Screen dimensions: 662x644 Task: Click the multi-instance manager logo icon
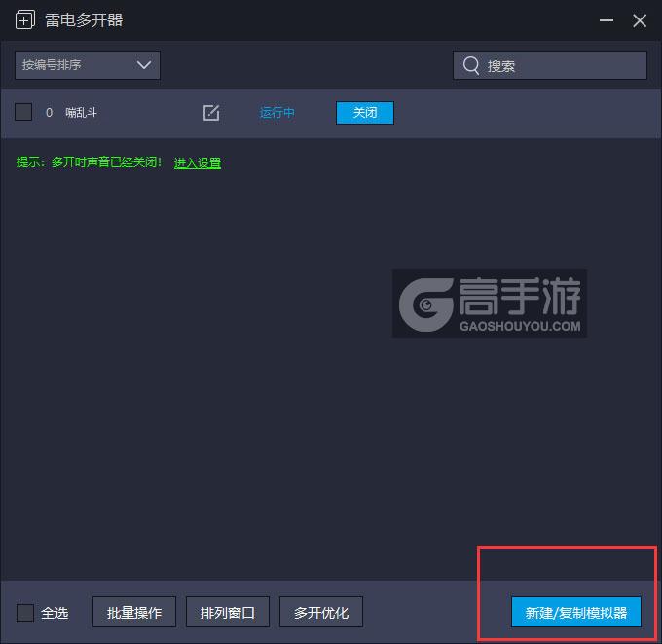tap(25, 20)
